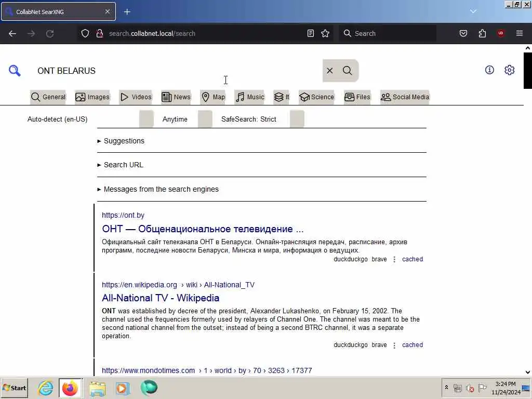Focus the browser address bar
Viewport: 532px width, 399px height.
(205, 33)
